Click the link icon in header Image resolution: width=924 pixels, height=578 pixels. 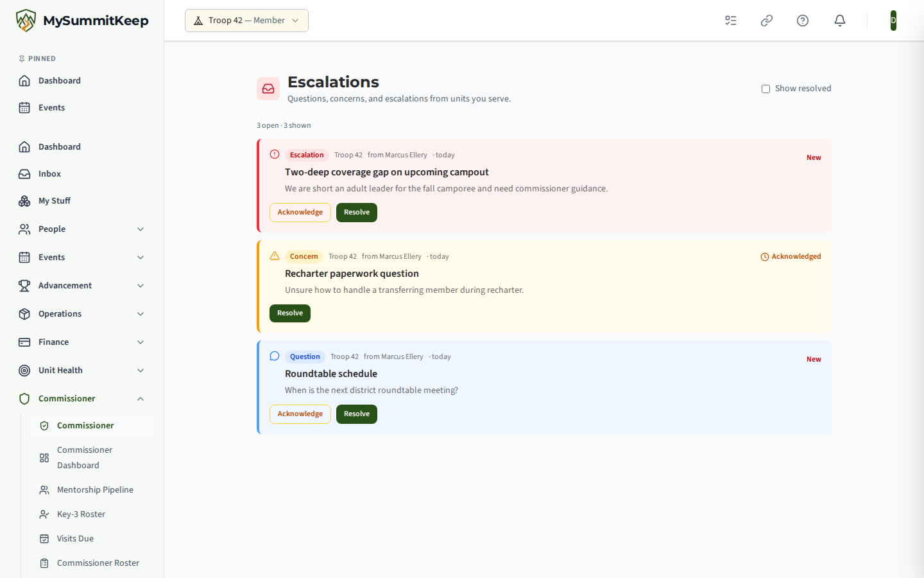coord(767,21)
